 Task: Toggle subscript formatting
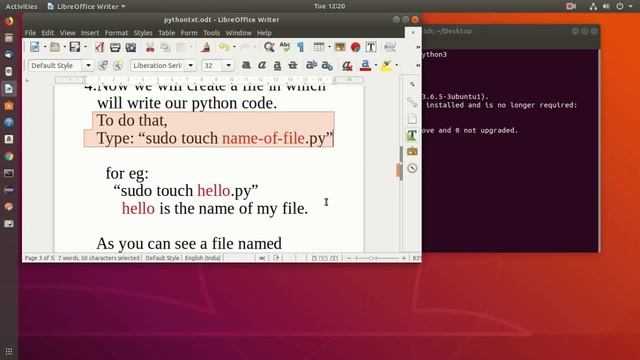tap(327, 65)
